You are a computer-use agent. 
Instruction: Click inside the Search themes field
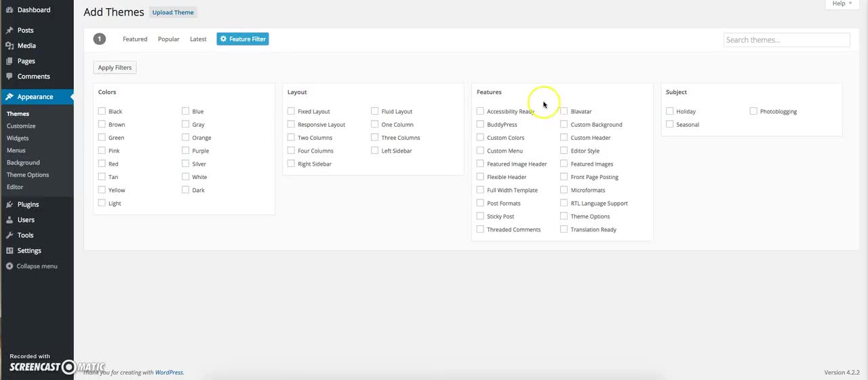pos(786,40)
